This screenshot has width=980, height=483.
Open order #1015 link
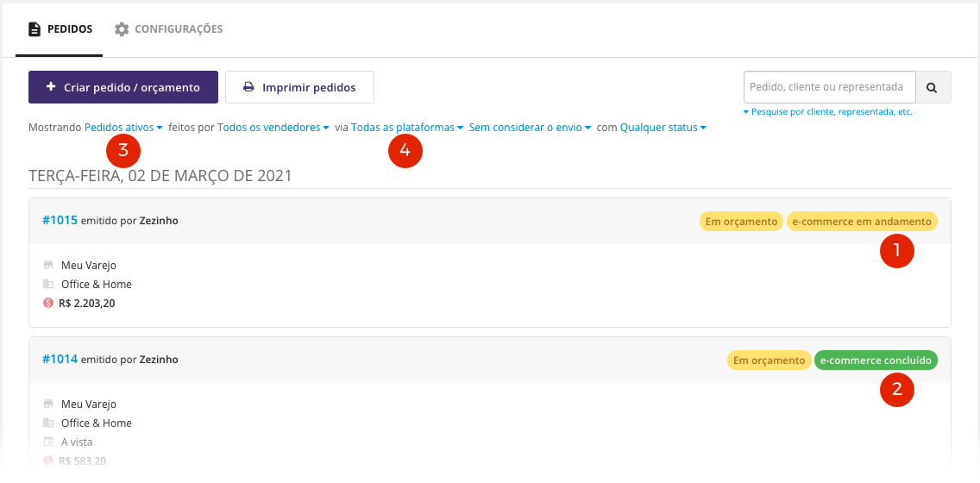click(x=60, y=221)
